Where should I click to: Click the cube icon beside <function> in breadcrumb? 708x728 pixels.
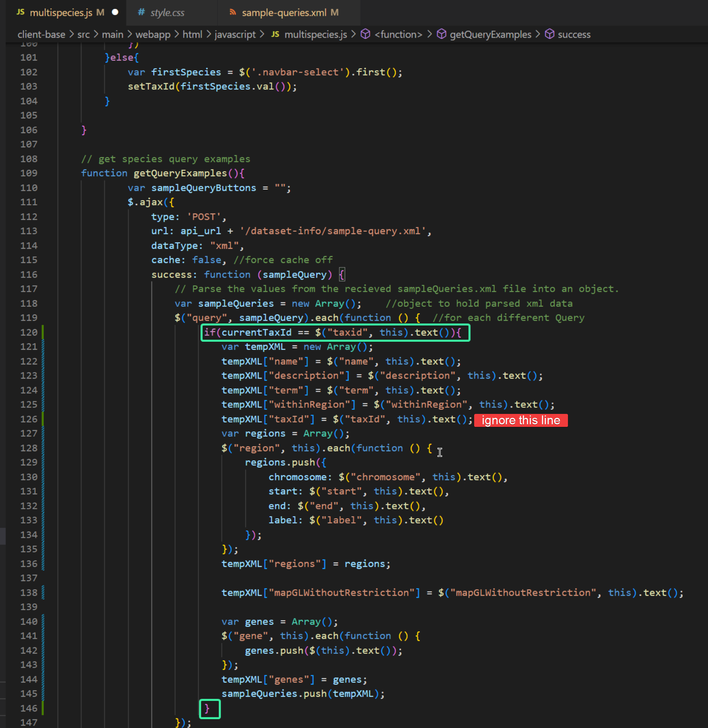365,34
